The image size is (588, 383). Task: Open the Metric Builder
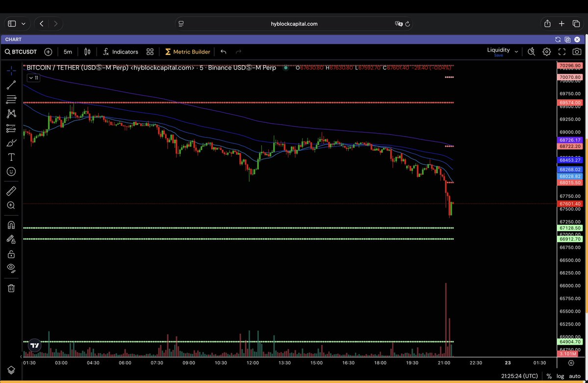pos(187,52)
